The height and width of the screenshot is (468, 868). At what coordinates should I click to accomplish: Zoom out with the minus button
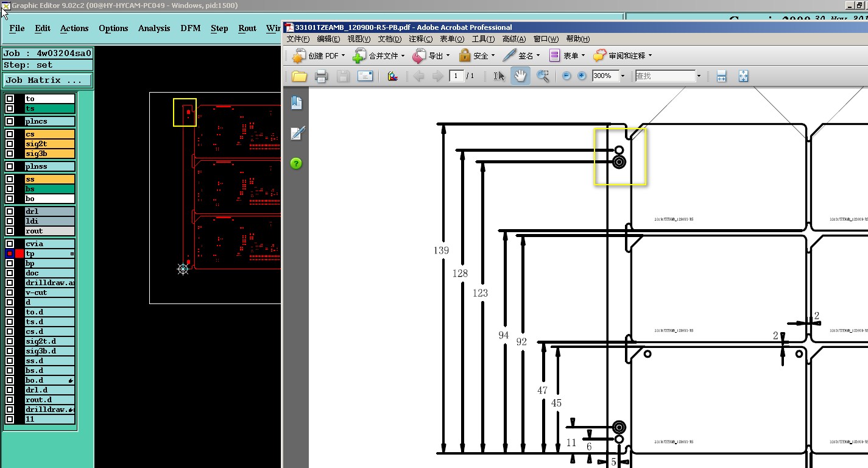coord(566,76)
